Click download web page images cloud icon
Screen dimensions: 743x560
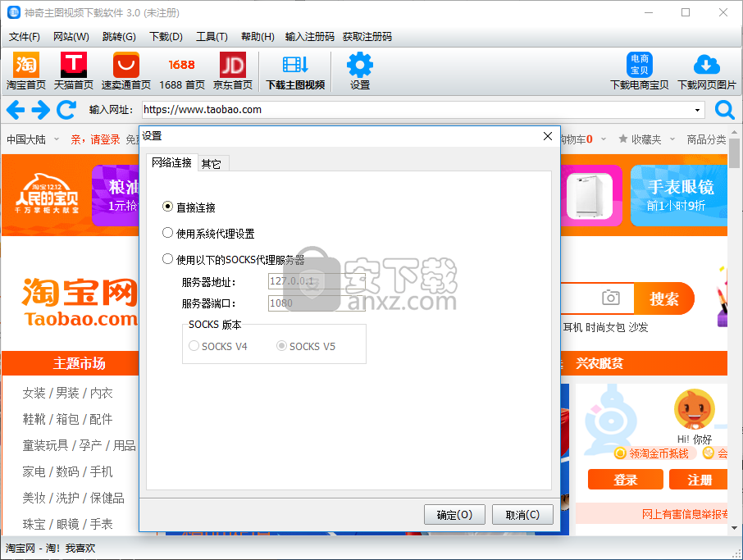click(707, 71)
